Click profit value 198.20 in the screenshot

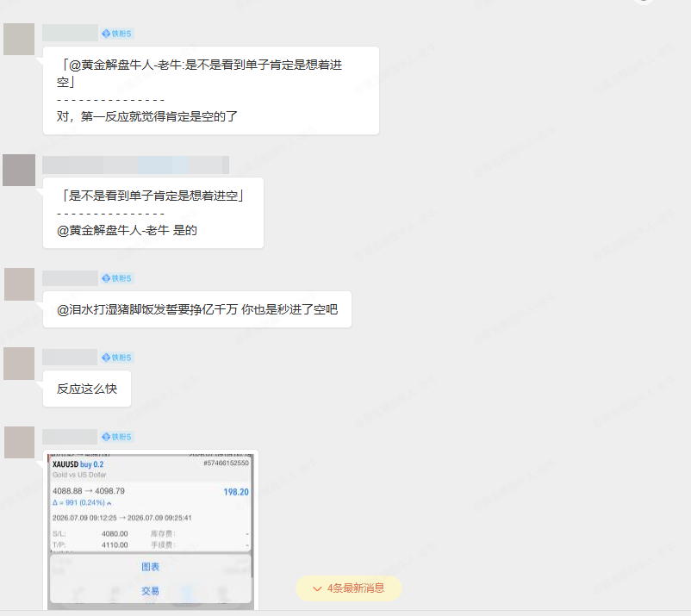click(x=236, y=492)
